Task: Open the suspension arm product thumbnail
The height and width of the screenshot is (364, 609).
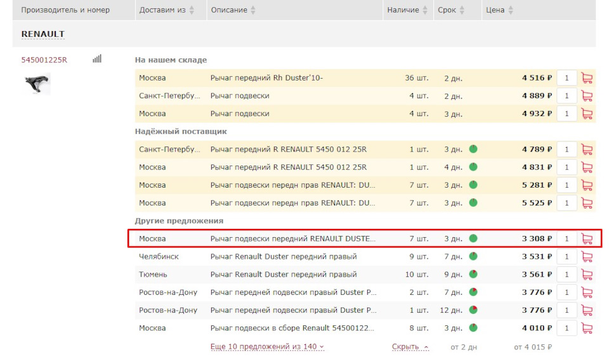Action: click(x=37, y=84)
